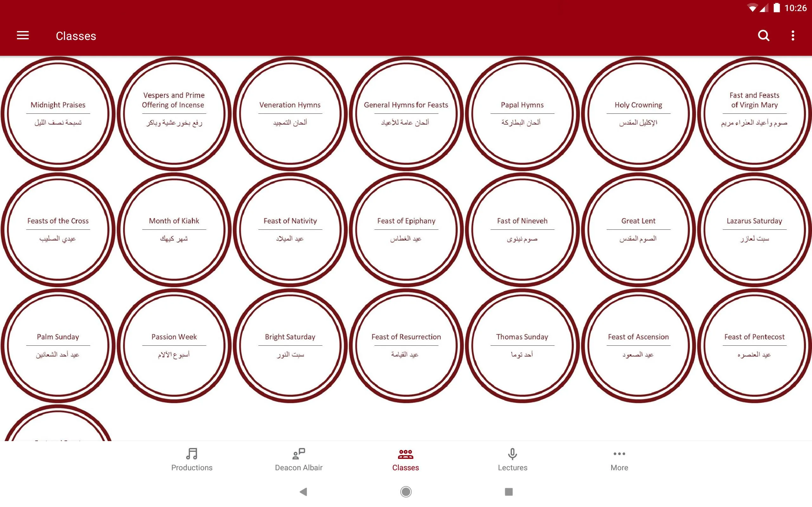812x507 pixels.
Task: Open Fast of Nineveh class
Action: coord(521,228)
